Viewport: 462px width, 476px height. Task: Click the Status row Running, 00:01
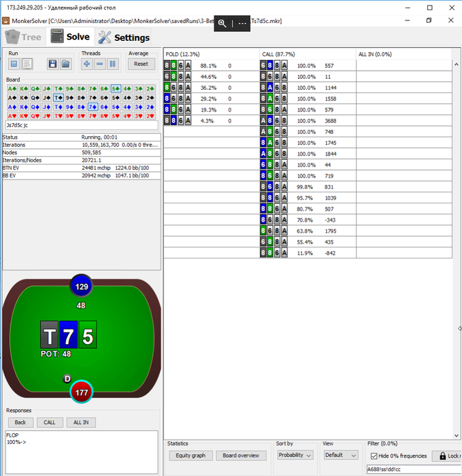99,137
